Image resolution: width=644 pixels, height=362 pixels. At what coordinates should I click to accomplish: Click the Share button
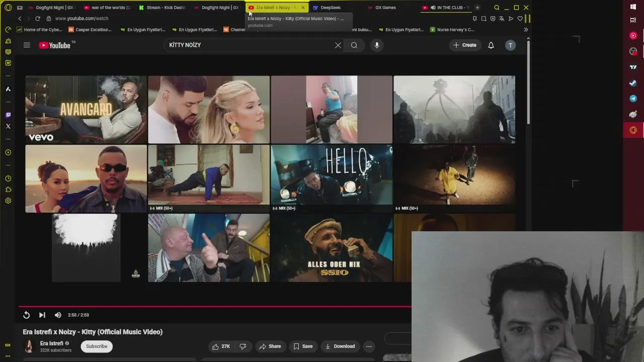[x=270, y=346]
